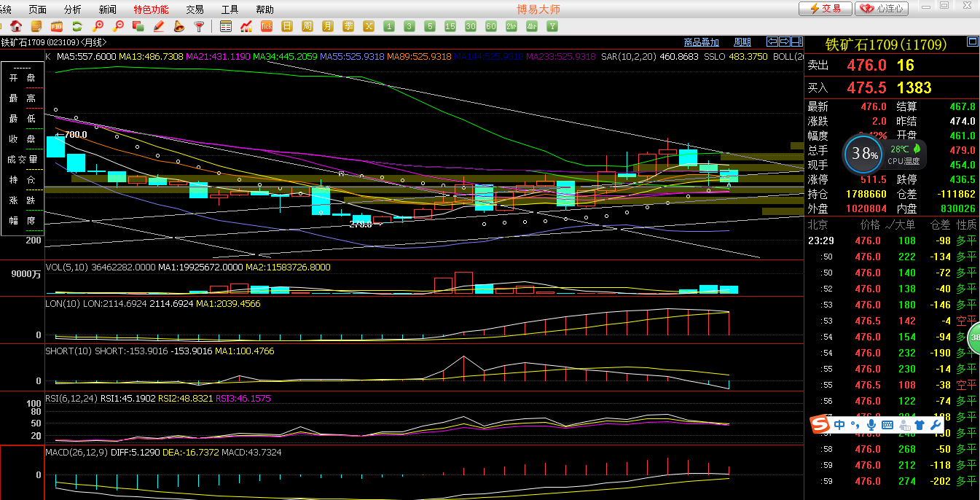Toggle the split side panel icon
The image size is (980, 500).
coord(796,42)
